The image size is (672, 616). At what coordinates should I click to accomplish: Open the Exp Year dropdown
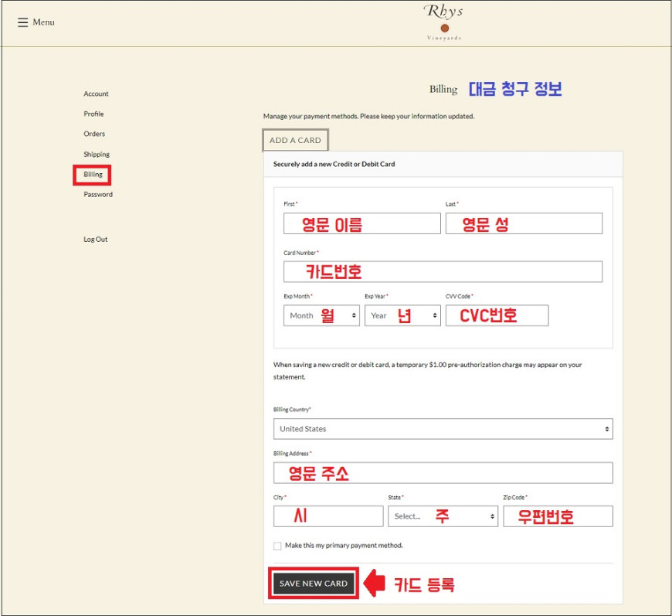tap(402, 315)
